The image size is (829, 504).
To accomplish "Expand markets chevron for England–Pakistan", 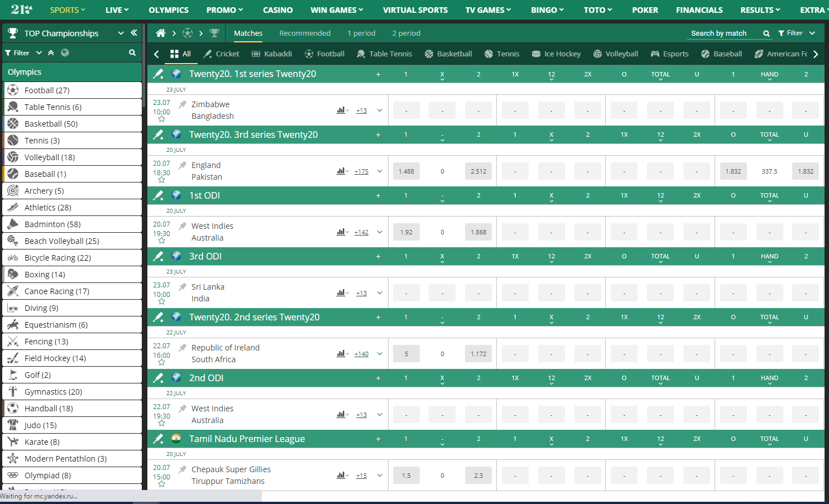I will pyautogui.click(x=380, y=171).
